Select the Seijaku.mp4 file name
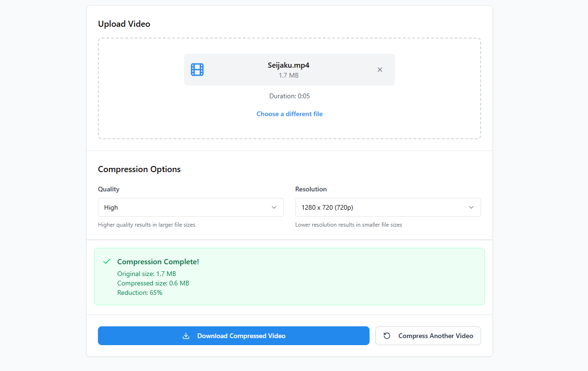This screenshot has height=371, width=588. 289,65
